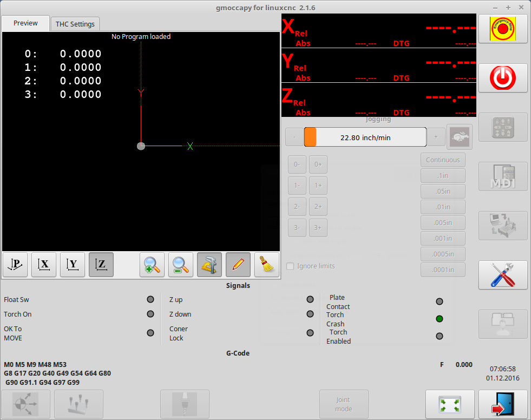Image resolution: width=531 pixels, height=420 pixels.
Task: Click the 'G8 G17 G20' G-code line
Action: pos(57,373)
